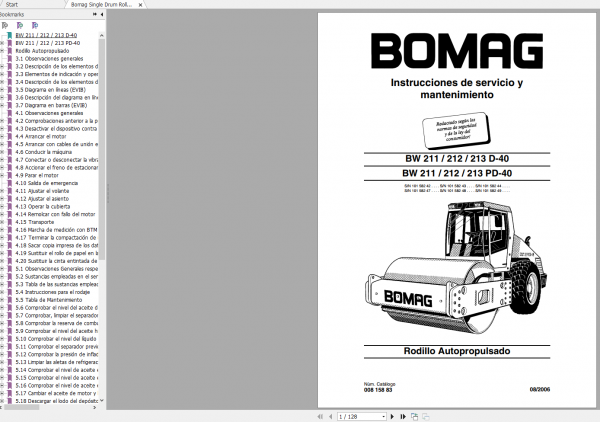The image size is (600, 422).
Task: Open bookmark 4.17 Terminar la compactación
Action: pyautogui.click(x=56, y=238)
